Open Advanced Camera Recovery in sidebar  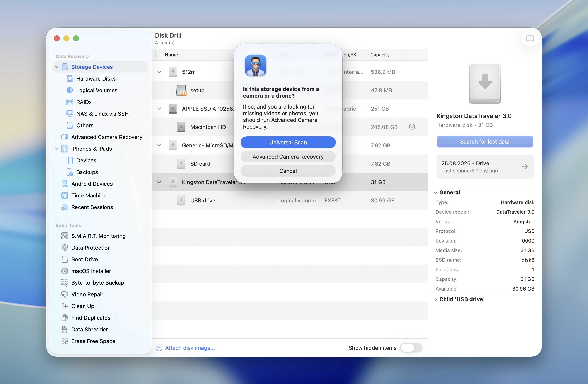[x=102, y=137]
